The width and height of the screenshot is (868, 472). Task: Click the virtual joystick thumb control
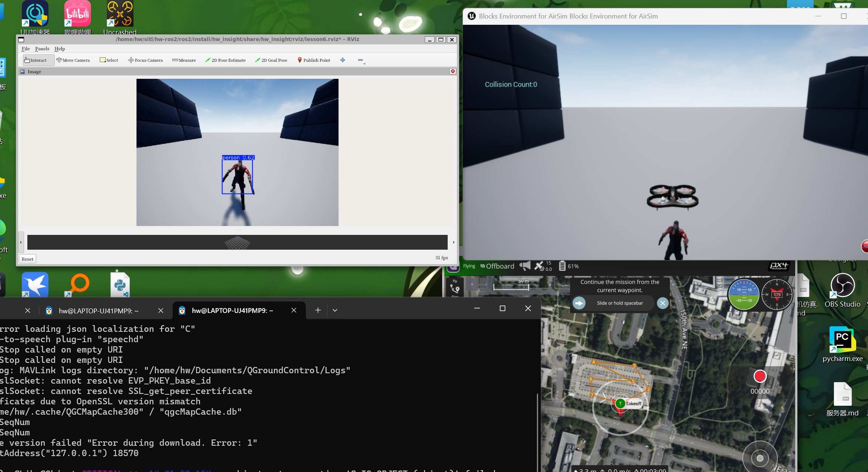tap(760, 458)
